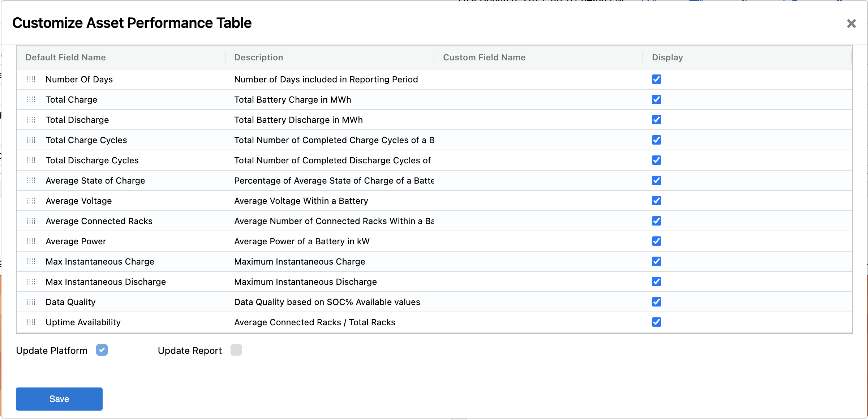Viewport: 868px width, 420px height.
Task: Disable Display for Max Instantaneous Charge
Action: (656, 261)
